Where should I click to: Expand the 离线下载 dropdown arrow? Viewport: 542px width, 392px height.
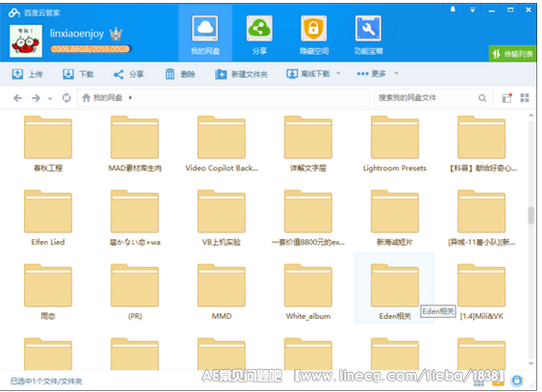tap(338, 73)
